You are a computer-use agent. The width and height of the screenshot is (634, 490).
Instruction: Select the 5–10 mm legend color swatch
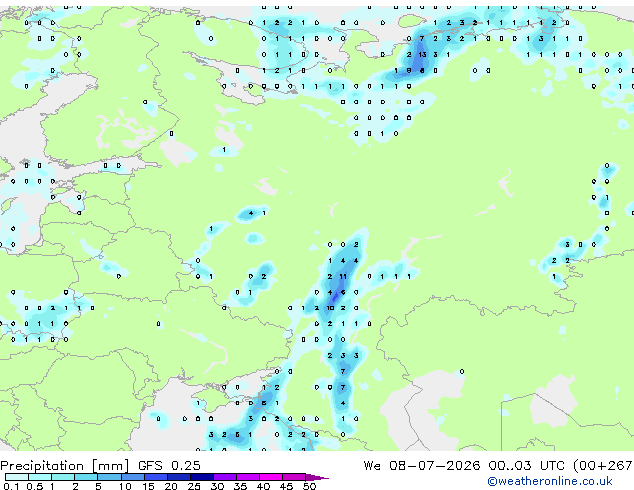tap(109, 477)
